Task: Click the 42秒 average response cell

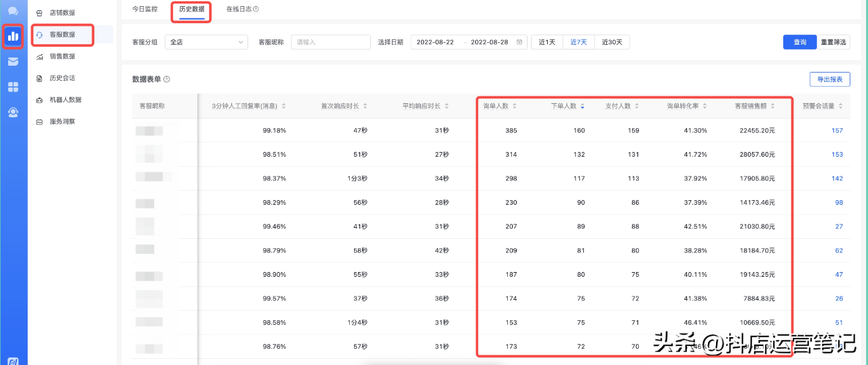Action: [441, 250]
